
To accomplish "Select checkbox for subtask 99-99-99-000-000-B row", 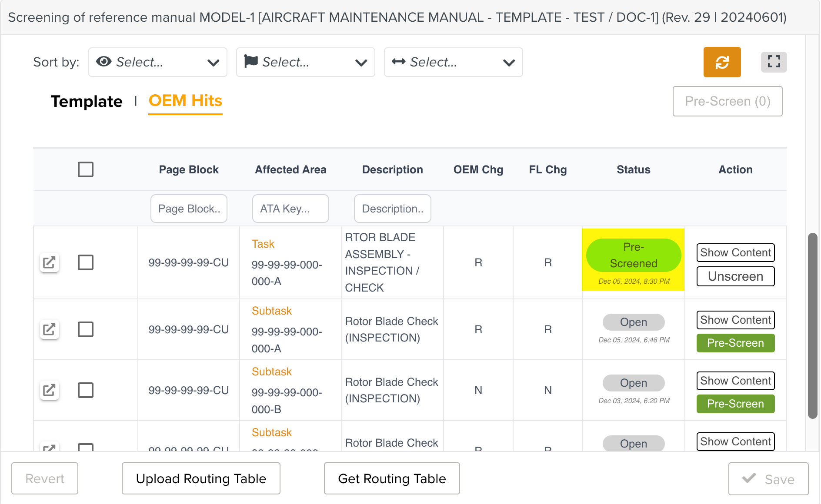I will click(86, 390).
